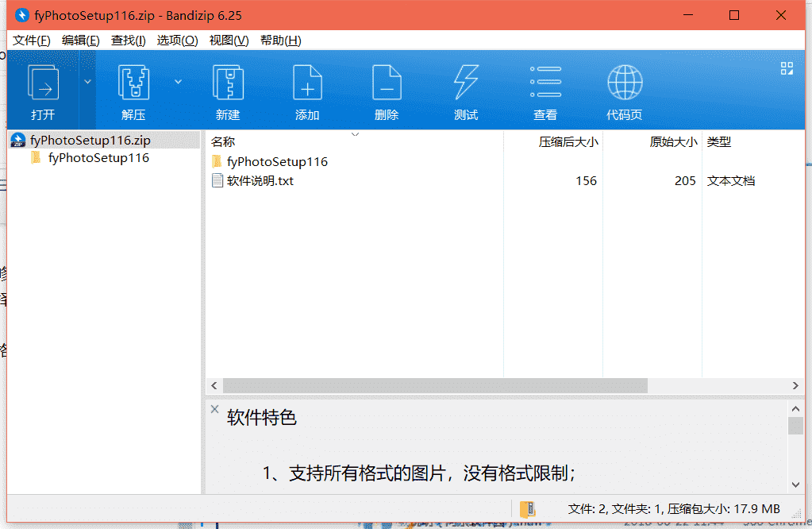Click the zip archive icon in the tree

pyautogui.click(x=18, y=140)
